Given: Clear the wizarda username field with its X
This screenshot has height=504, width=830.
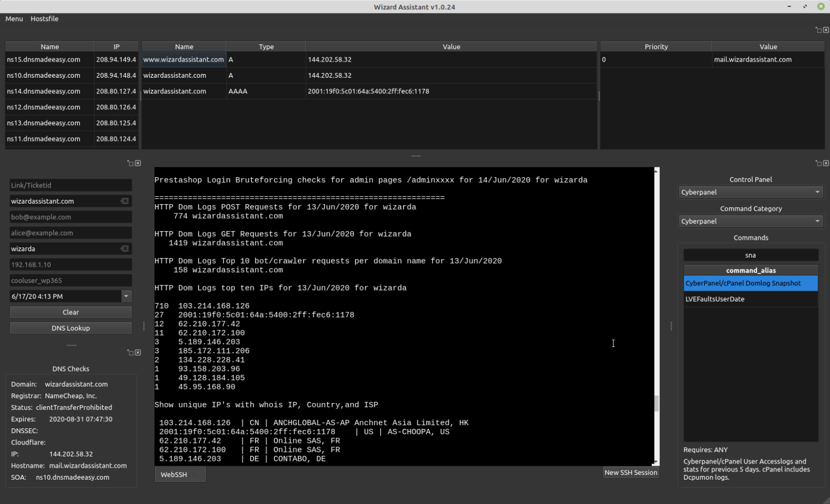Looking at the screenshot, I should tap(124, 248).
